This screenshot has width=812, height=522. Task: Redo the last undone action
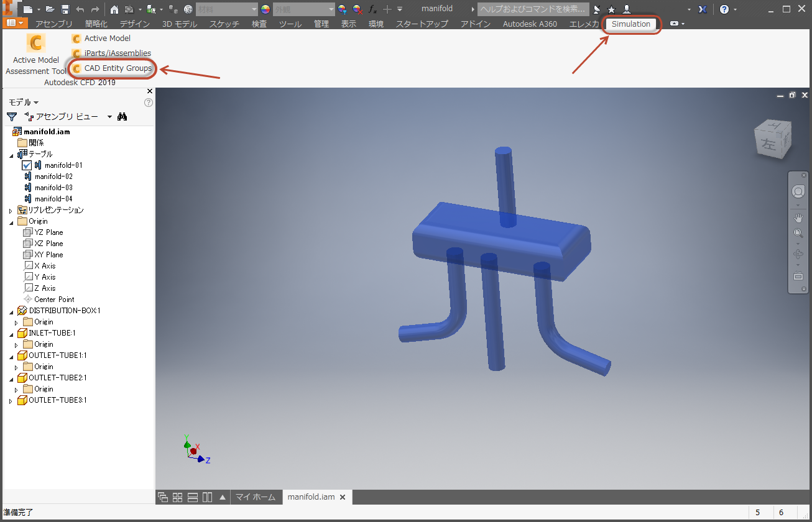(95, 9)
